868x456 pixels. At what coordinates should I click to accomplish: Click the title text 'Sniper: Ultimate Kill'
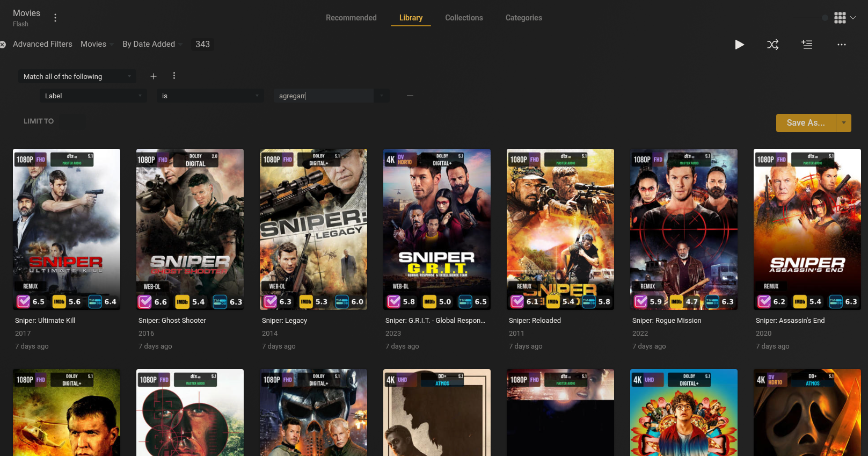[x=45, y=321]
